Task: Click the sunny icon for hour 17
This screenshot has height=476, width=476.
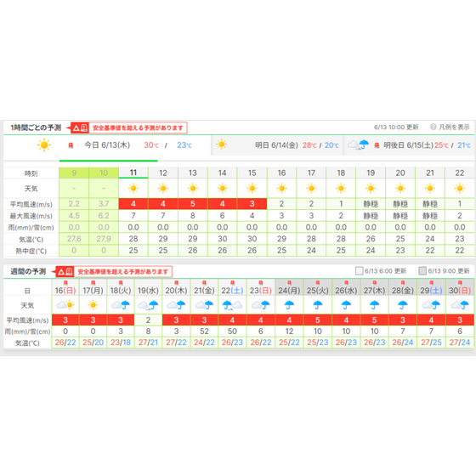Action: tap(311, 189)
